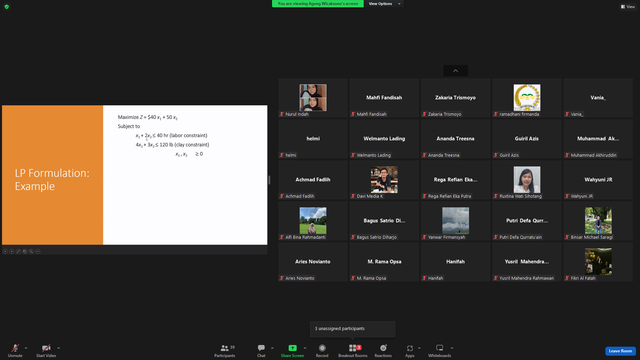The width and height of the screenshot is (640, 360).
Task: Select the Ananda Treesna participant tile
Action: click(456, 139)
